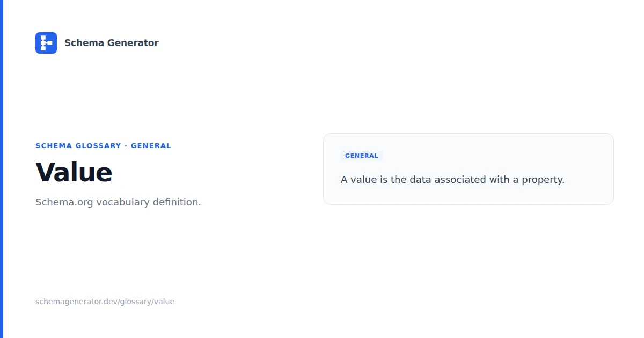
Task: Select the GENERAL badge in the definition card
Action: click(362, 156)
